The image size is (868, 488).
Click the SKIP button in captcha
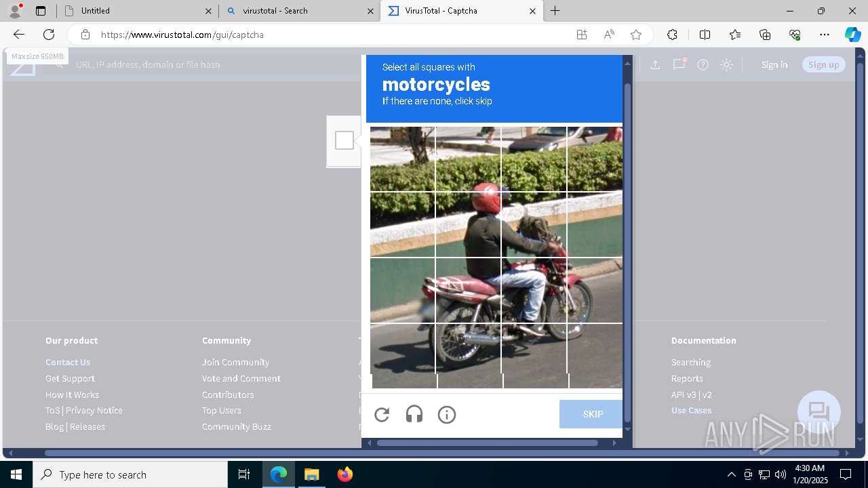pyautogui.click(x=591, y=414)
